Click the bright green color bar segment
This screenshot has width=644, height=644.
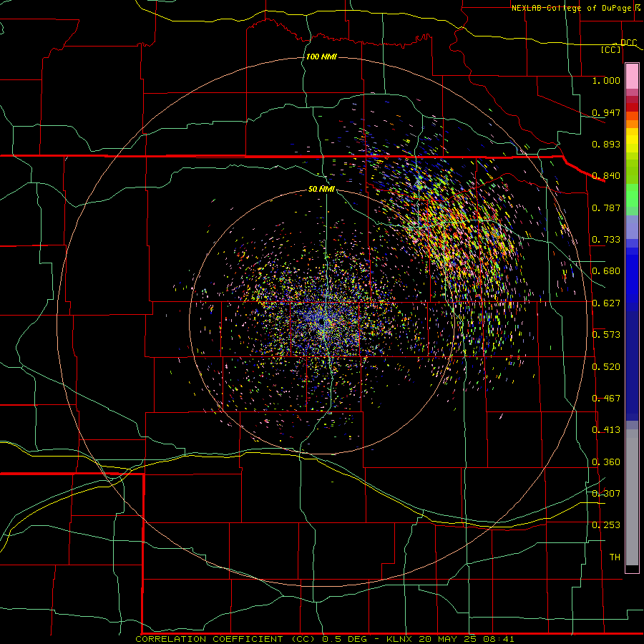tap(632, 195)
